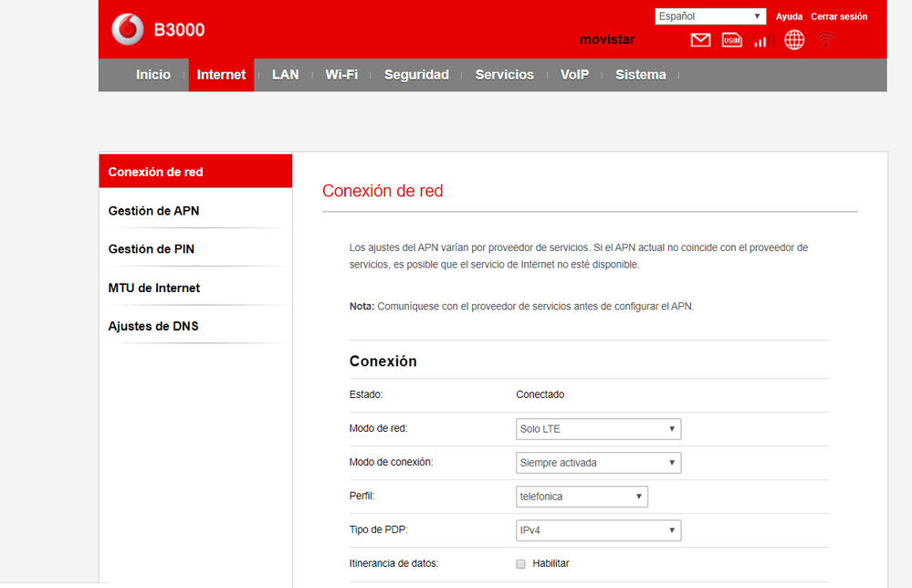Click the Ayuda help link
The height and width of the screenshot is (588, 912).
click(x=789, y=16)
